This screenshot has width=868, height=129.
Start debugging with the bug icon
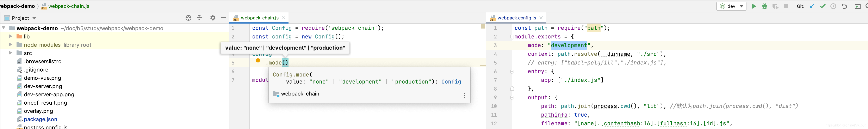pyautogui.click(x=764, y=6)
